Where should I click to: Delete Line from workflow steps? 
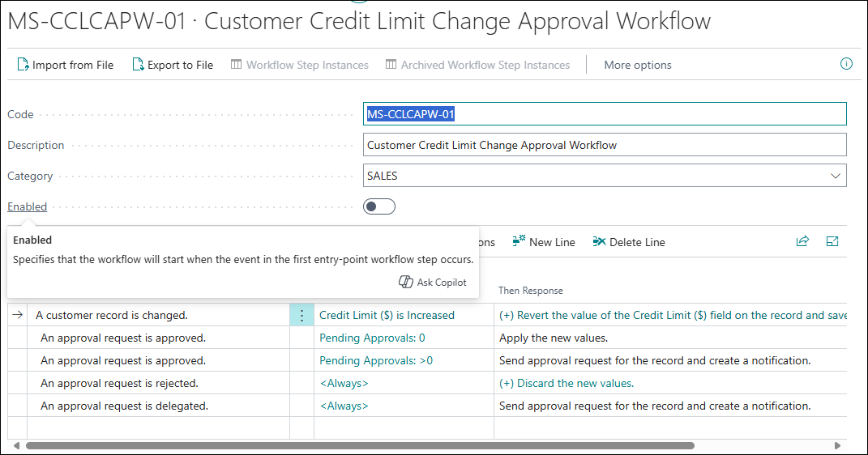628,242
